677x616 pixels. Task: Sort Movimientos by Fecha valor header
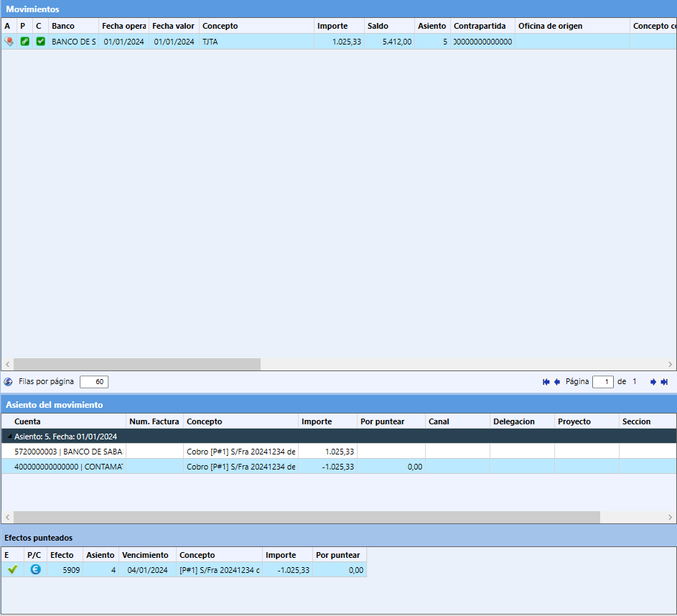174,26
